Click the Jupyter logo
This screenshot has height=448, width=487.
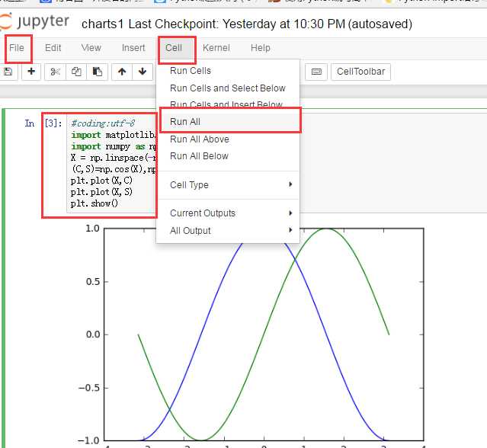[34, 21]
